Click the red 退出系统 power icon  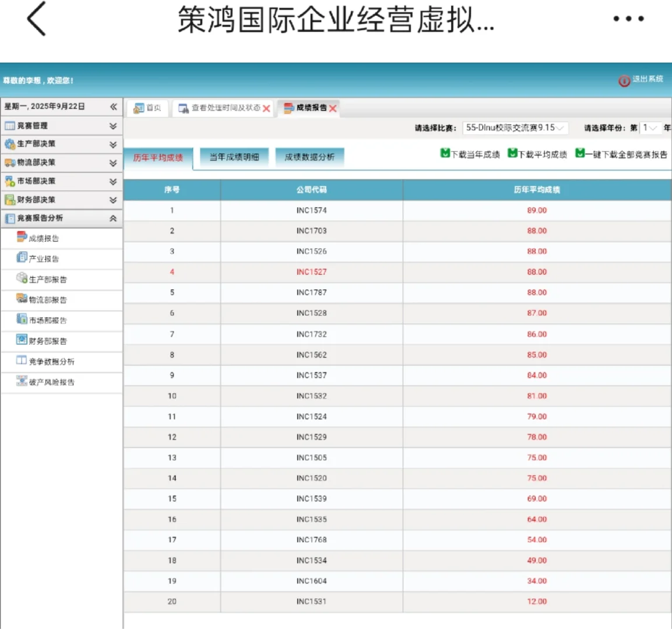(624, 80)
